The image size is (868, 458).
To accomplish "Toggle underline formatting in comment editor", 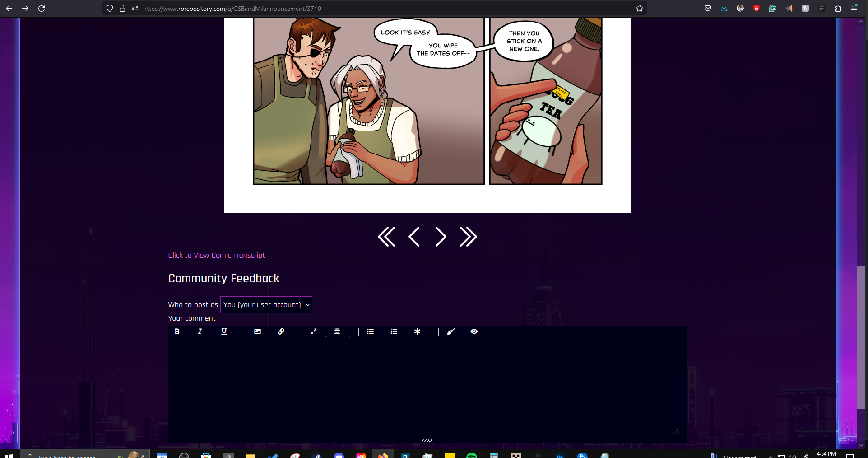I will (224, 332).
